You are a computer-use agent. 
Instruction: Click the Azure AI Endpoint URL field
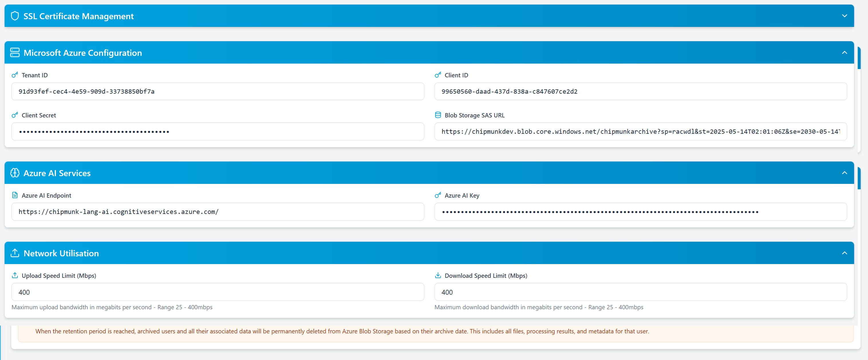pyautogui.click(x=217, y=212)
